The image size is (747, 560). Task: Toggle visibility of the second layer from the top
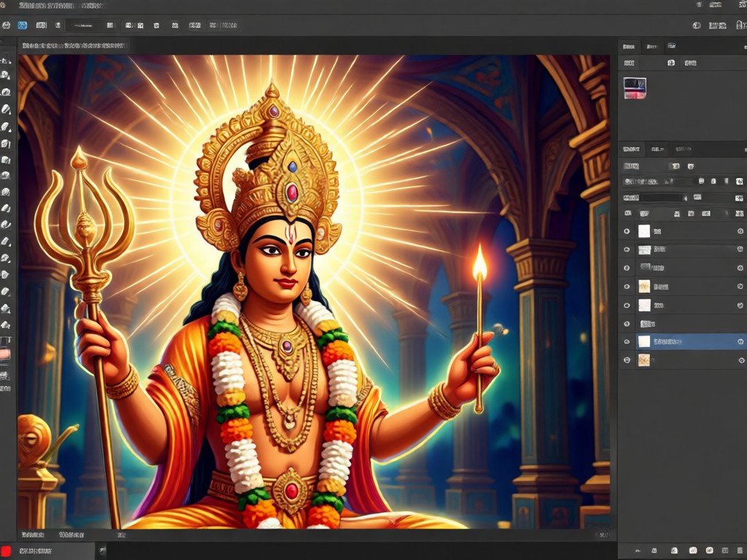(627, 249)
